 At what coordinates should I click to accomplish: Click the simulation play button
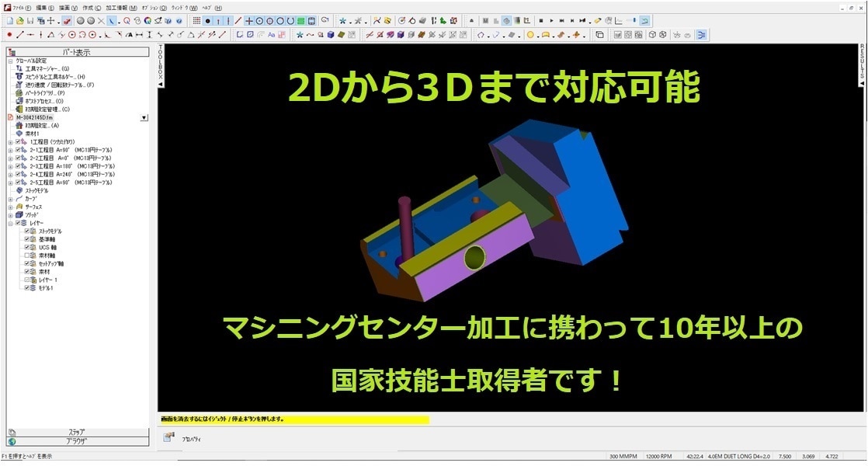tap(551, 20)
